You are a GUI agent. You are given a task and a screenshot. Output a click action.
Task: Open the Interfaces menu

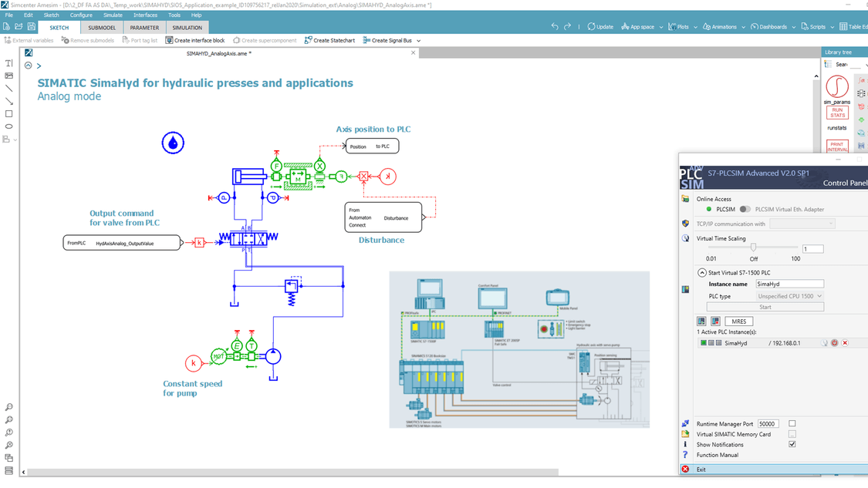click(145, 15)
